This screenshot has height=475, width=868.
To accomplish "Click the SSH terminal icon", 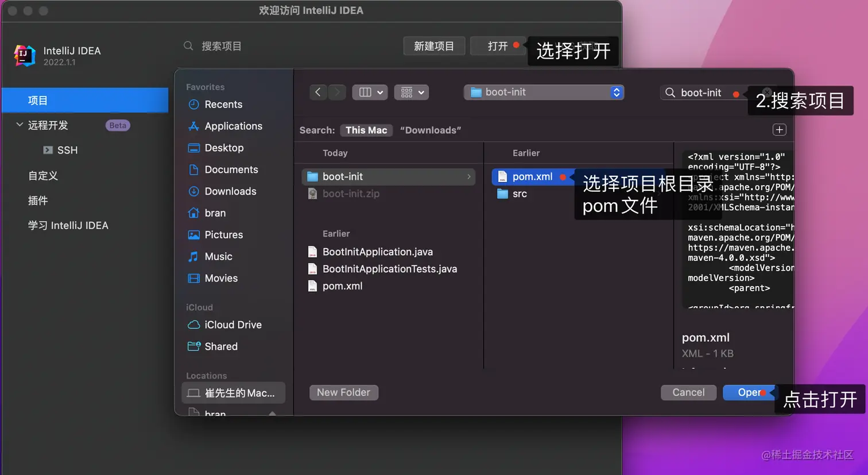I will 48,150.
